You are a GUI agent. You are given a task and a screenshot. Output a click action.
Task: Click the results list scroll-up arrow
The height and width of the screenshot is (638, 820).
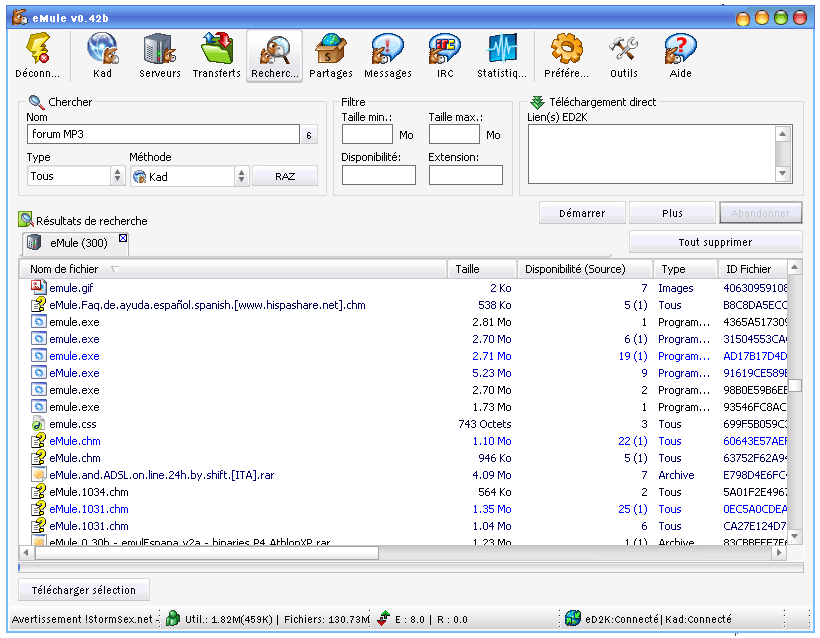[795, 267]
